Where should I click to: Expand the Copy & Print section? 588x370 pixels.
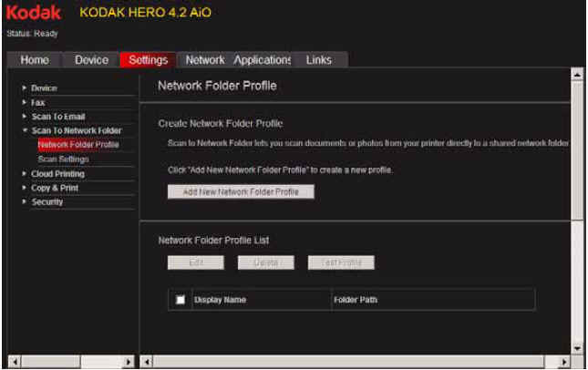pos(55,188)
